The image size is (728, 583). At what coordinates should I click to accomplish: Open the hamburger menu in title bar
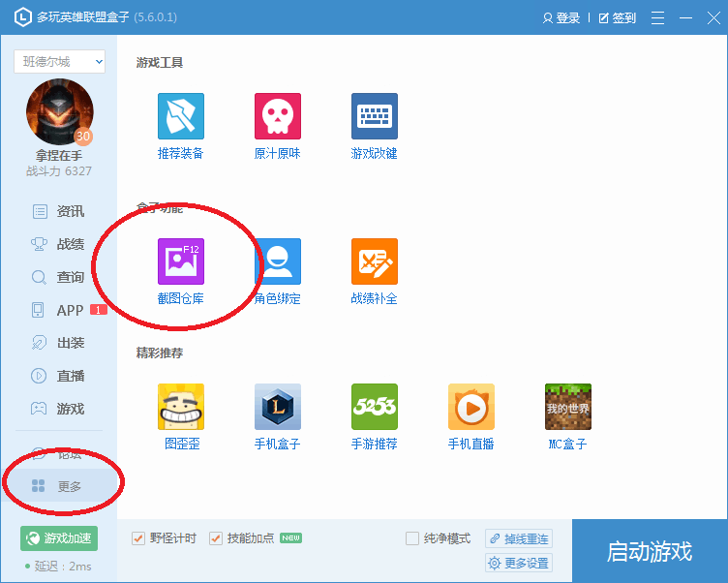[x=657, y=17]
